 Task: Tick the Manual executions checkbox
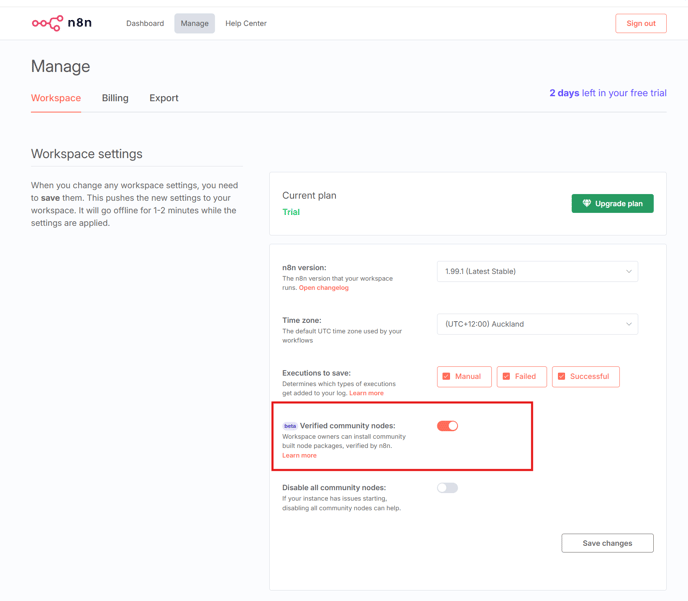pyautogui.click(x=446, y=376)
